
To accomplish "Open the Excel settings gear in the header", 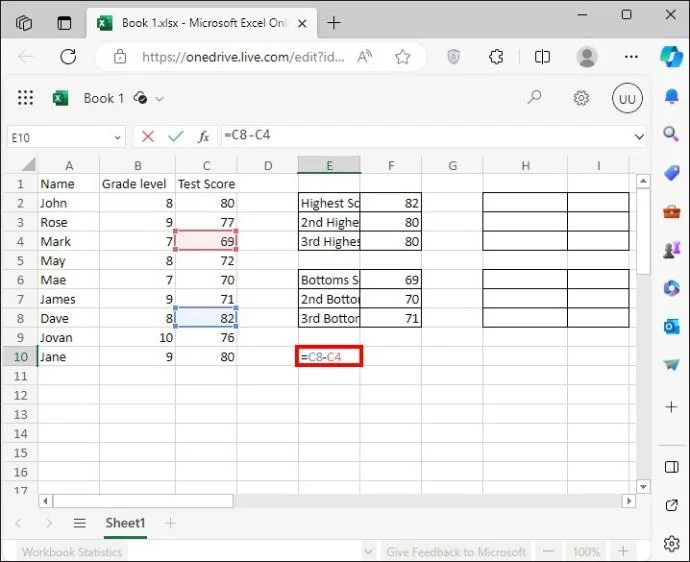I will (581, 98).
